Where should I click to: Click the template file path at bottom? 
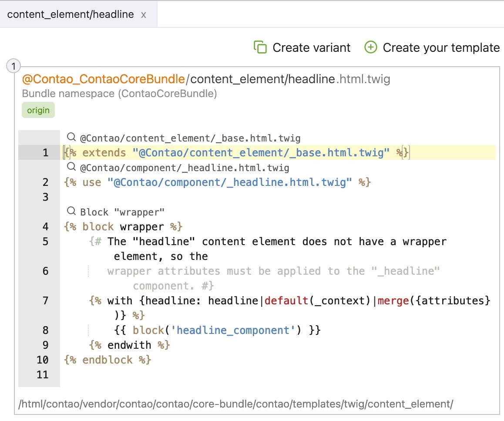(235, 404)
